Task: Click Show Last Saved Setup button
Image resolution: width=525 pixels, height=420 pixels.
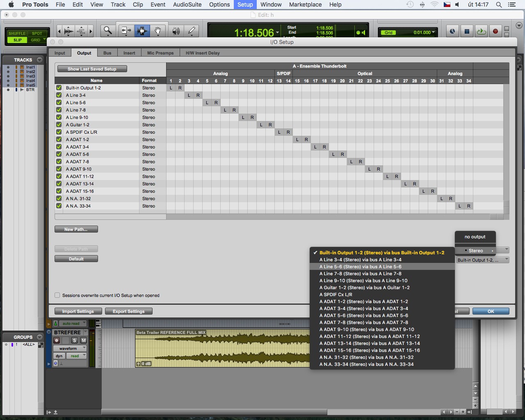Action: 92,69
